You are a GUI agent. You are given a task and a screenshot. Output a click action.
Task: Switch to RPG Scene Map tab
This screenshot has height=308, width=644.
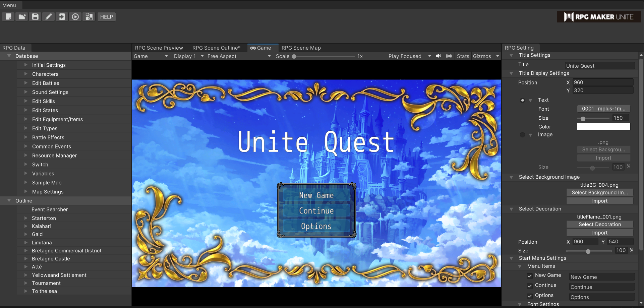pos(301,48)
